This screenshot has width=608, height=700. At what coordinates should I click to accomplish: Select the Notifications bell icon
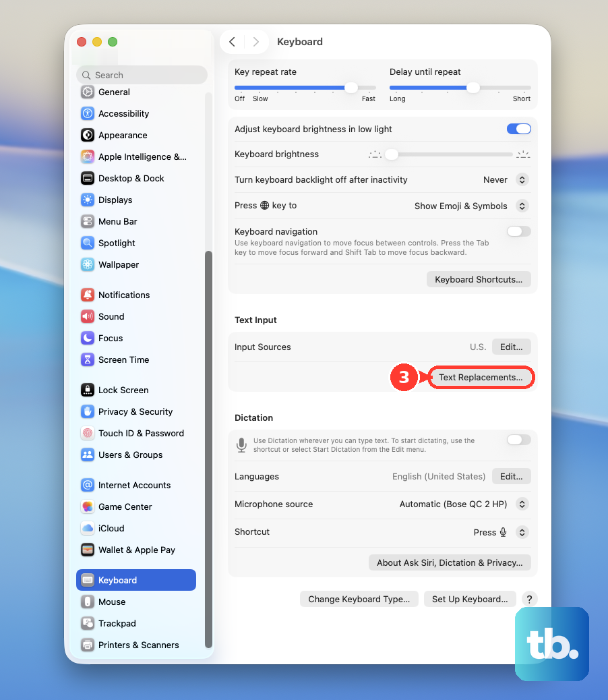88,295
